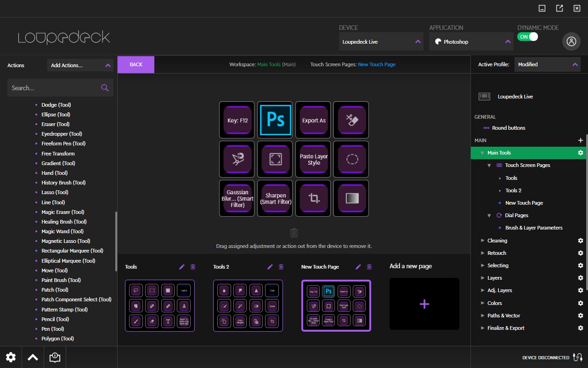Image resolution: width=588 pixels, height=368 pixels.
Task: Click the Gaussian Blur Smart Filter tile
Action: (237, 198)
